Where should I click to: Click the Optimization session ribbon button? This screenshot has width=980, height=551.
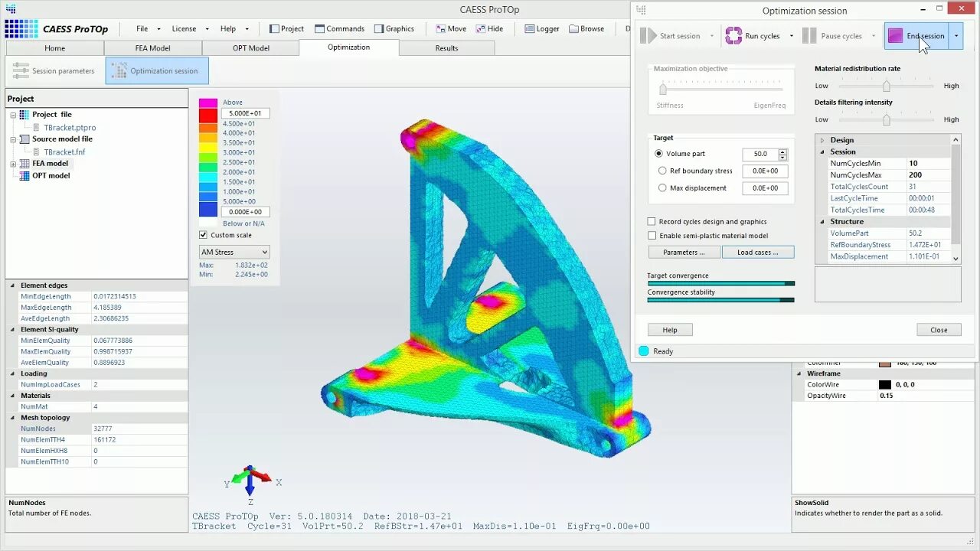(156, 70)
